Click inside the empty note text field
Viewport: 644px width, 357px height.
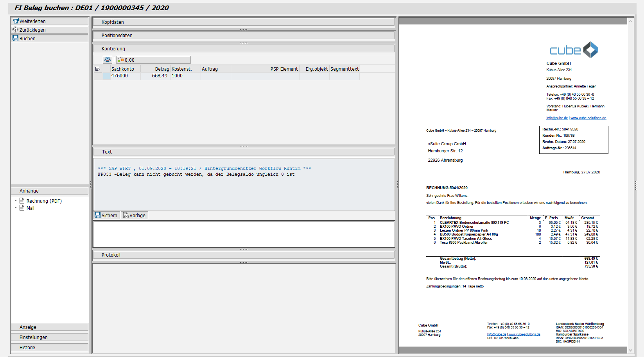click(243, 234)
